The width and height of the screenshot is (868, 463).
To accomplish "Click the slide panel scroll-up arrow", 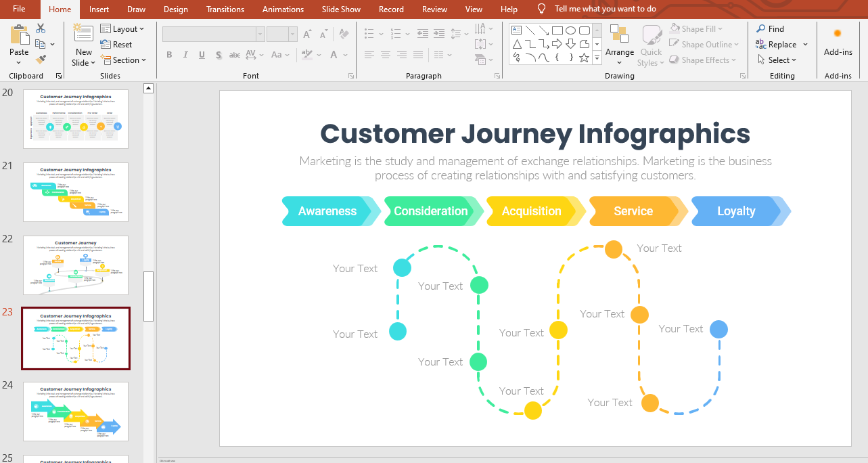I will (149, 88).
